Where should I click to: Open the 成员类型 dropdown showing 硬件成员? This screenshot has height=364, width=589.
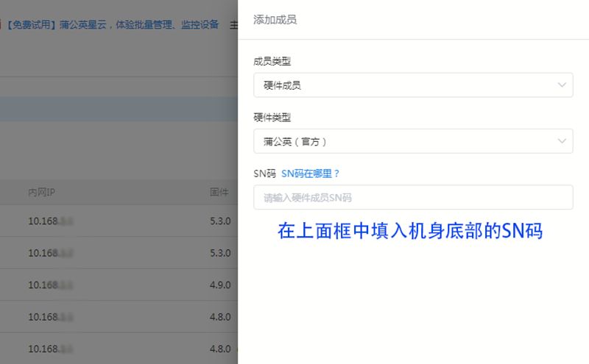[413, 85]
